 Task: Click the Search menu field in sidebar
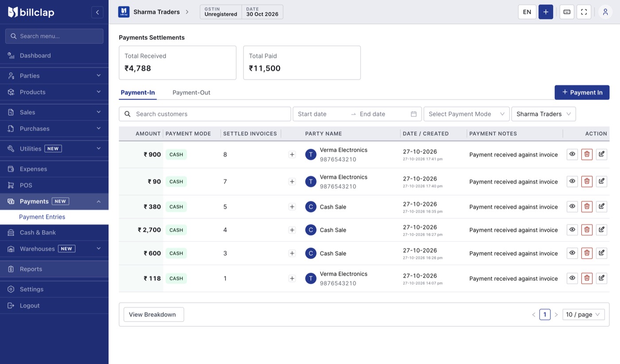(54, 36)
